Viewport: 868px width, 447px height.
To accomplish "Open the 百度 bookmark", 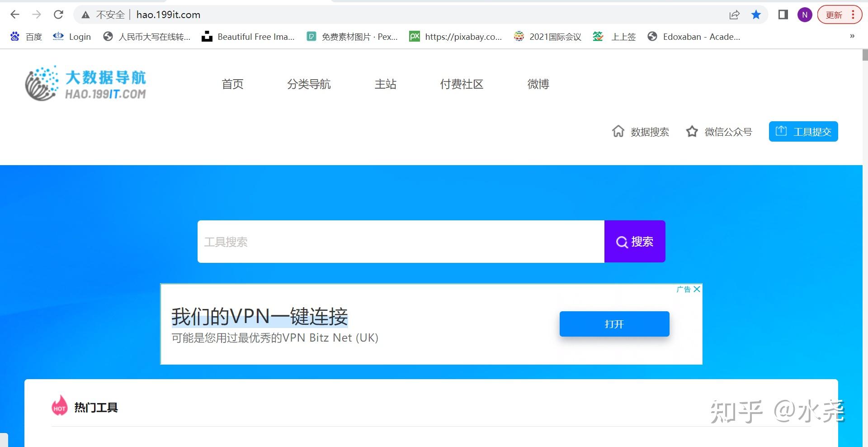I will click(26, 37).
